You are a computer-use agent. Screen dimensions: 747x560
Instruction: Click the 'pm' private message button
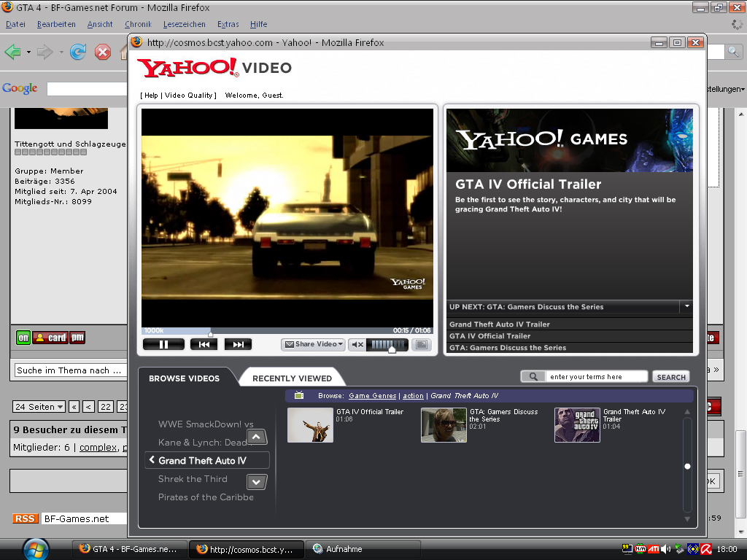[x=77, y=338]
